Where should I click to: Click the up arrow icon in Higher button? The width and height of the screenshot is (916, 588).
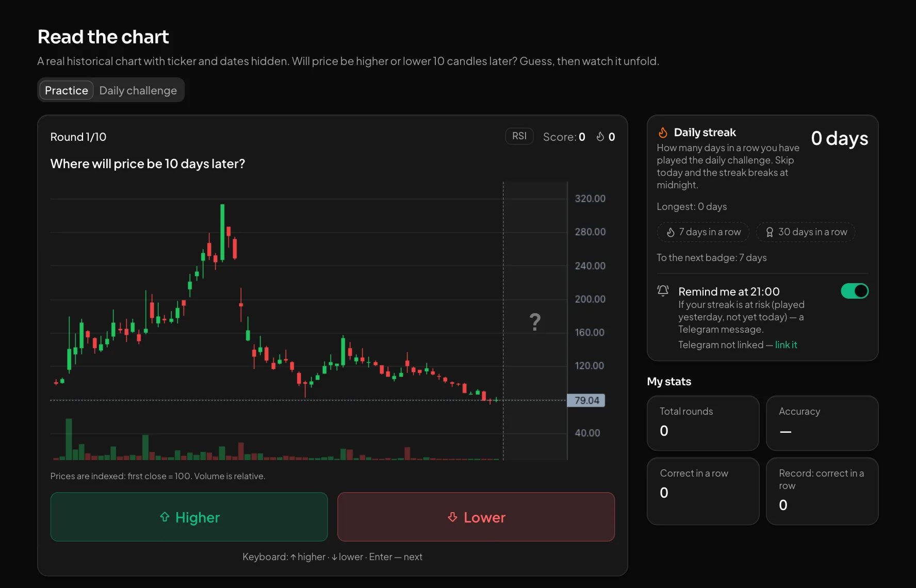point(165,517)
